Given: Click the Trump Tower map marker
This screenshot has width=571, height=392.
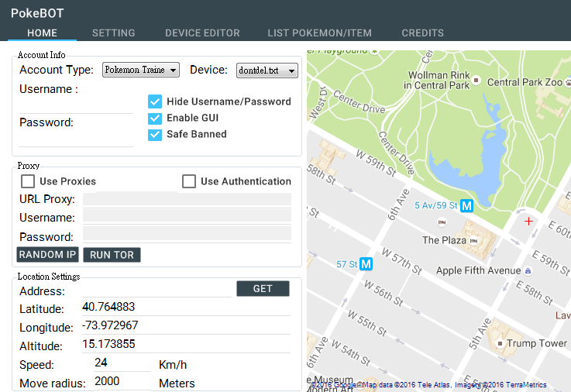Looking at the screenshot, I should point(498,343).
